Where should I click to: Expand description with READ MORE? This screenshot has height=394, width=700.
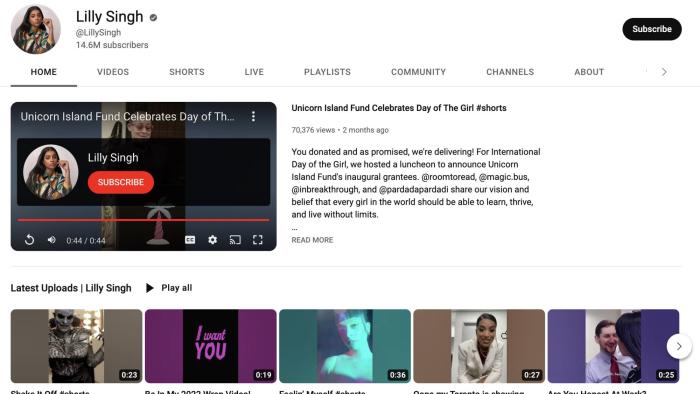tap(312, 240)
